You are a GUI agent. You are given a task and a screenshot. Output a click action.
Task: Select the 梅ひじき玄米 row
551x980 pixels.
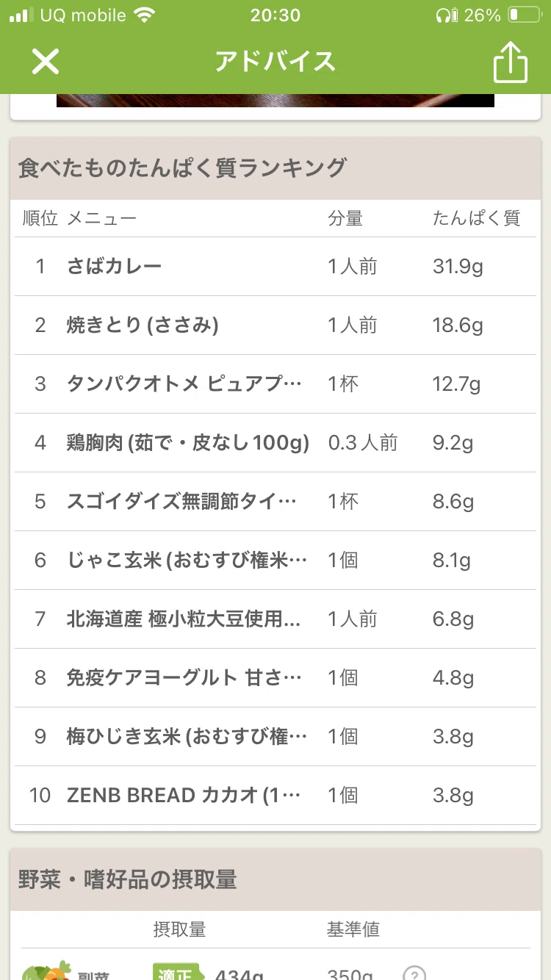[x=275, y=736]
